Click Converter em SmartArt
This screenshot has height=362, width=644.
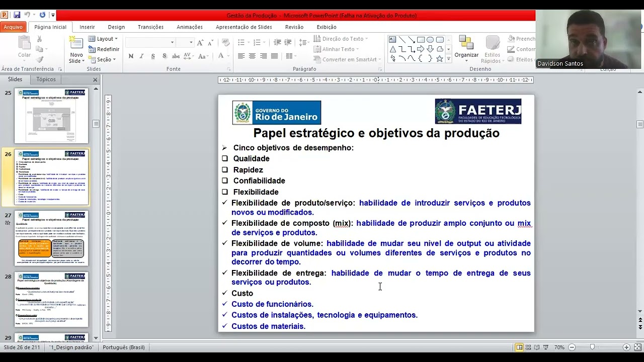click(x=347, y=59)
